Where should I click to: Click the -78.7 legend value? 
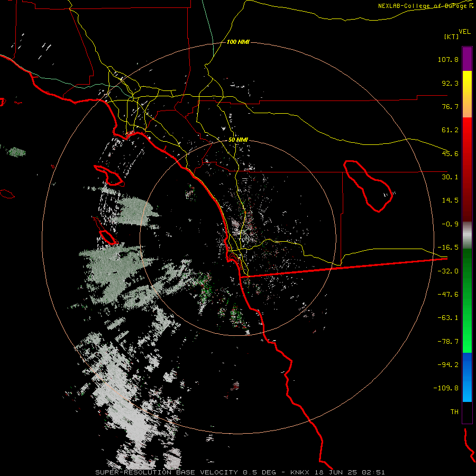448,342
